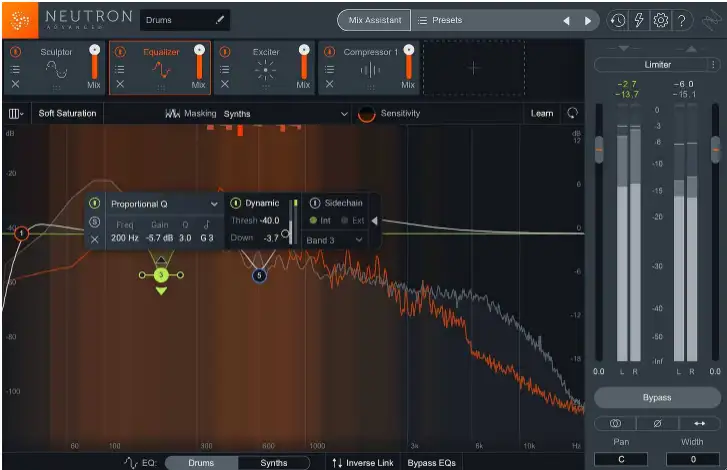Toggle Sculptor module power button
Image resolution: width=727 pixels, height=470 pixels.
[x=15, y=52]
